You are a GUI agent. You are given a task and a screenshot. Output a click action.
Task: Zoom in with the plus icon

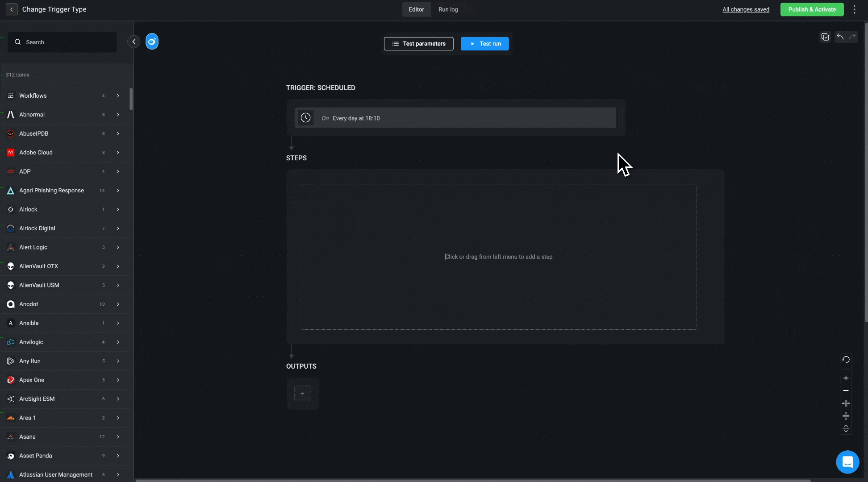[x=846, y=378]
